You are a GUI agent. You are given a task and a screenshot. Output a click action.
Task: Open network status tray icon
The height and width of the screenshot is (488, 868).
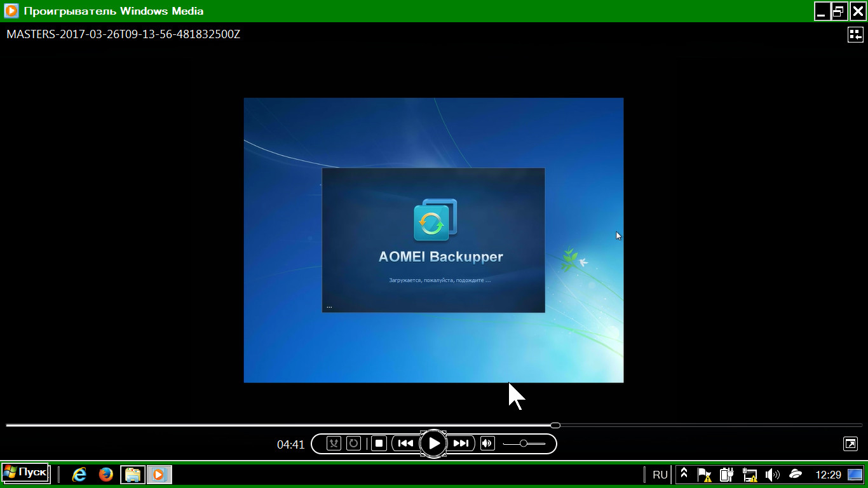[750, 475]
